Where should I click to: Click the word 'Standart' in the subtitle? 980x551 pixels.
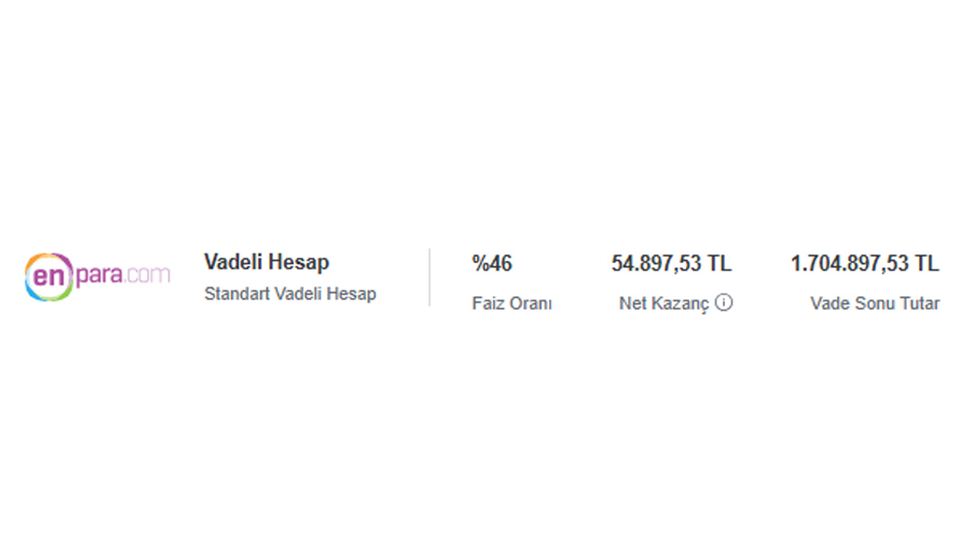coord(233,294)
